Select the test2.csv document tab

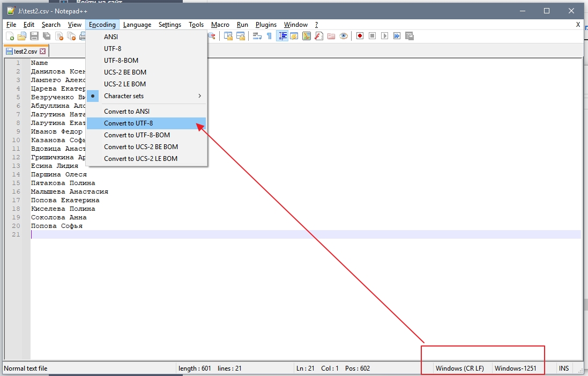[x=26, y=51]
